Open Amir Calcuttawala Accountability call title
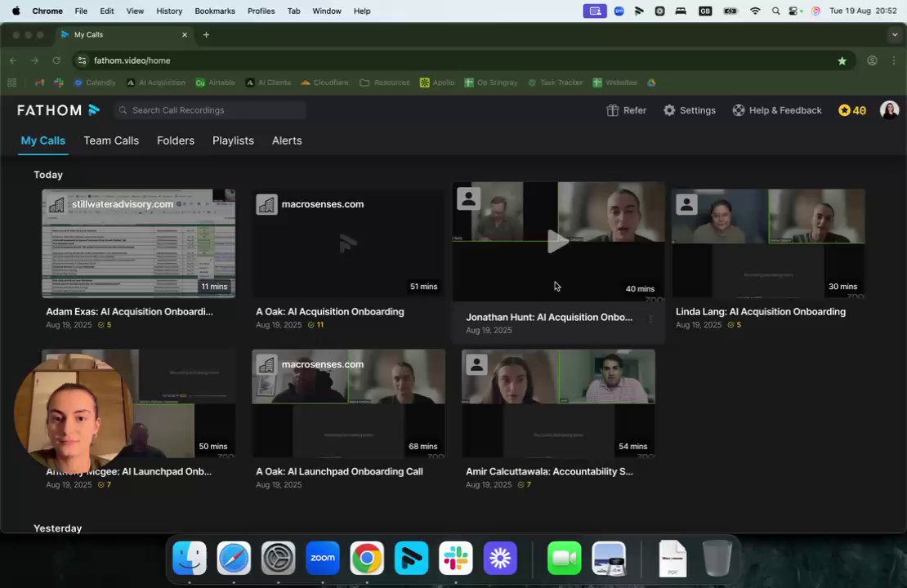The image size is (907, 588). pos(550,471)
